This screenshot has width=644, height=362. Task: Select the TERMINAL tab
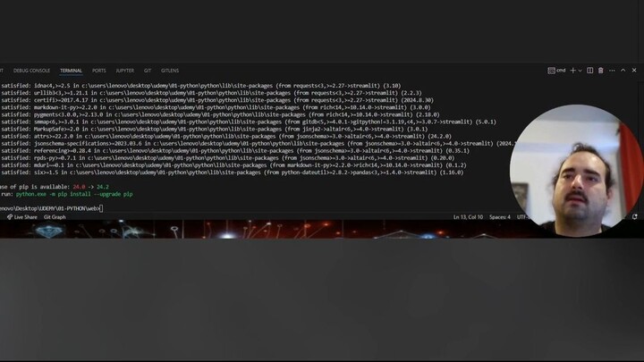(71, 71)
